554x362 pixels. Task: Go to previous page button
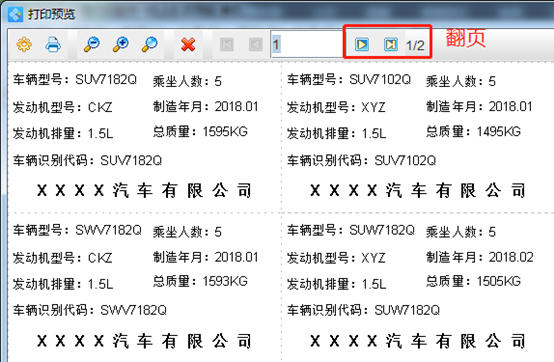point(255,45)
